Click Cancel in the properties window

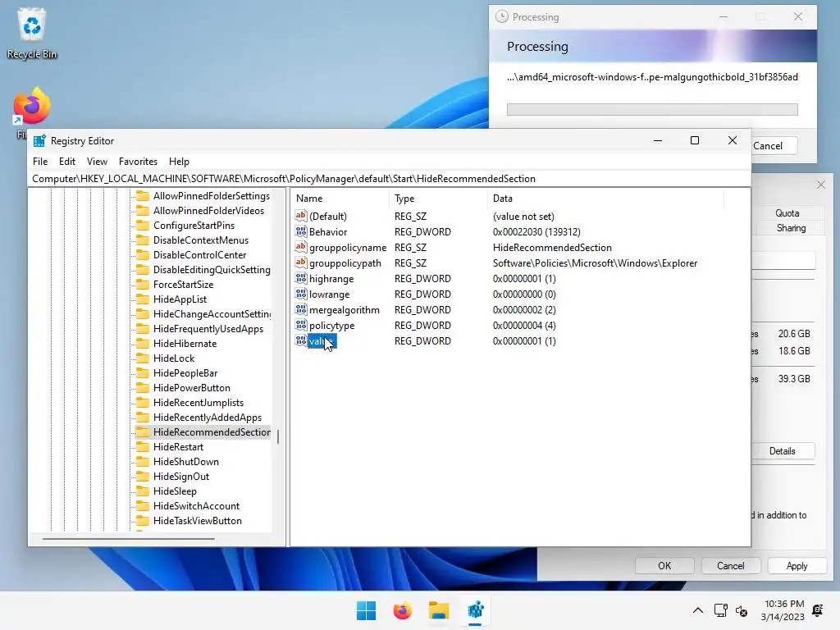click(730, 566)
